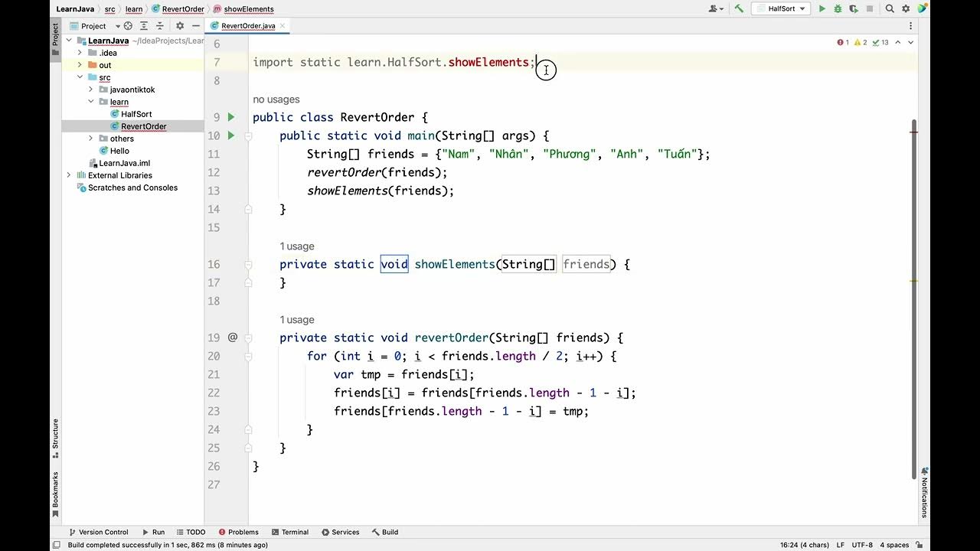This screenshot has height=551, width=980.
Task: Select Hello class in project tree
Action: coord(119,151)
